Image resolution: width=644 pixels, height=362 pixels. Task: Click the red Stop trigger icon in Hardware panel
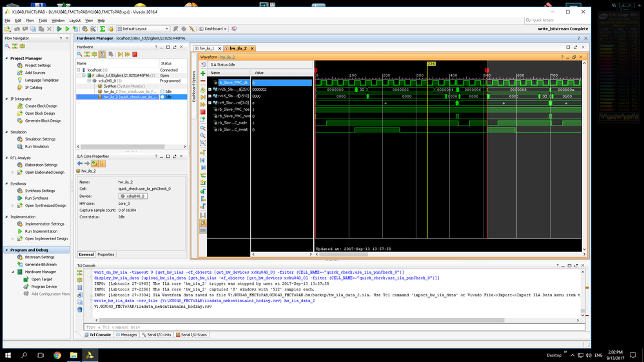coord(135,54)
